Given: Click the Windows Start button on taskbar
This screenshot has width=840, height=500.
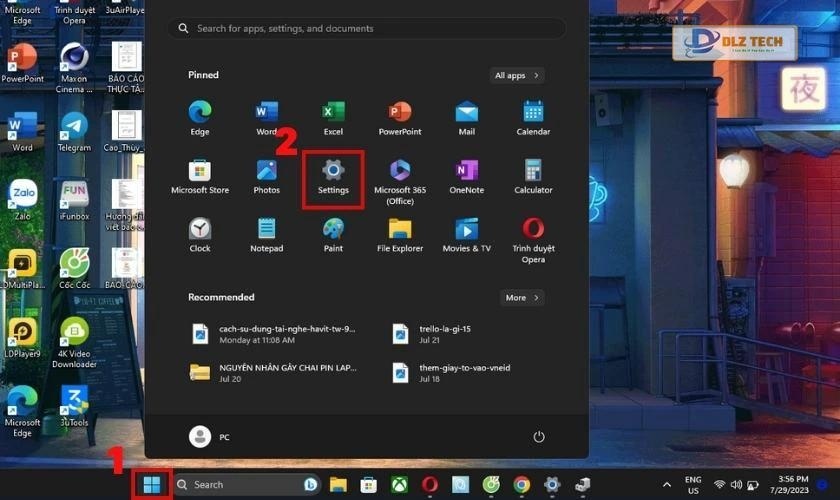Looking at the screenshot, I should (x=152, y=485).
